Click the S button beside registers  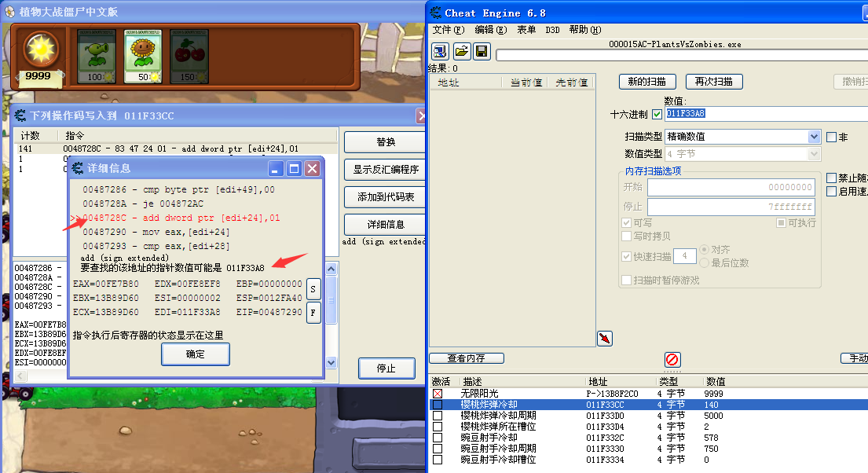(x=313, y=289)
